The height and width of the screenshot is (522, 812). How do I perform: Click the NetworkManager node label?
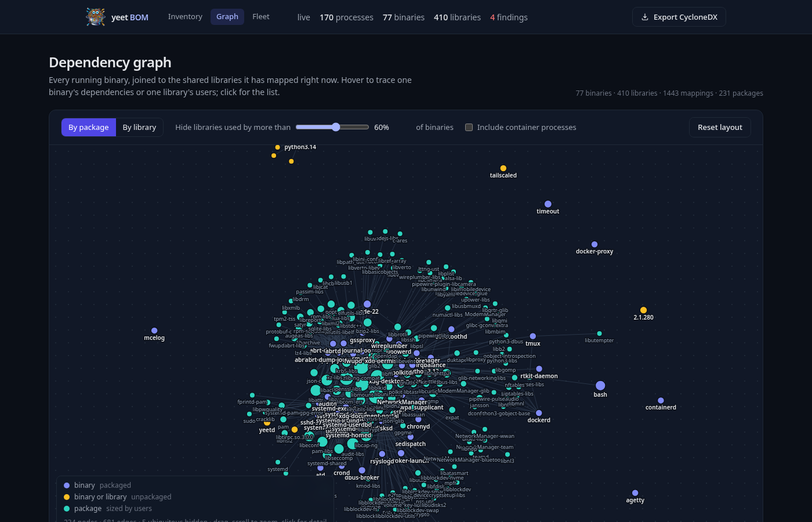[402, 401]
